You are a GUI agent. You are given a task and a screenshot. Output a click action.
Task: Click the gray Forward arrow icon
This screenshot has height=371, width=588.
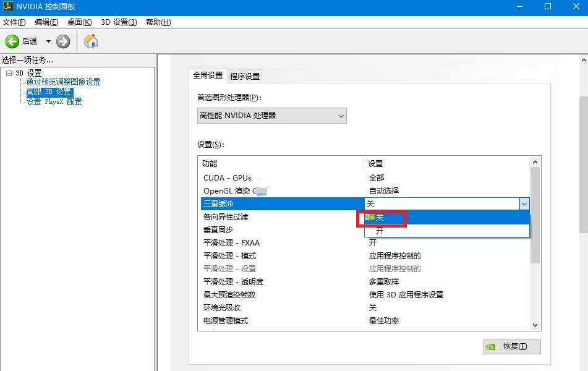click(x=63, y=41)
